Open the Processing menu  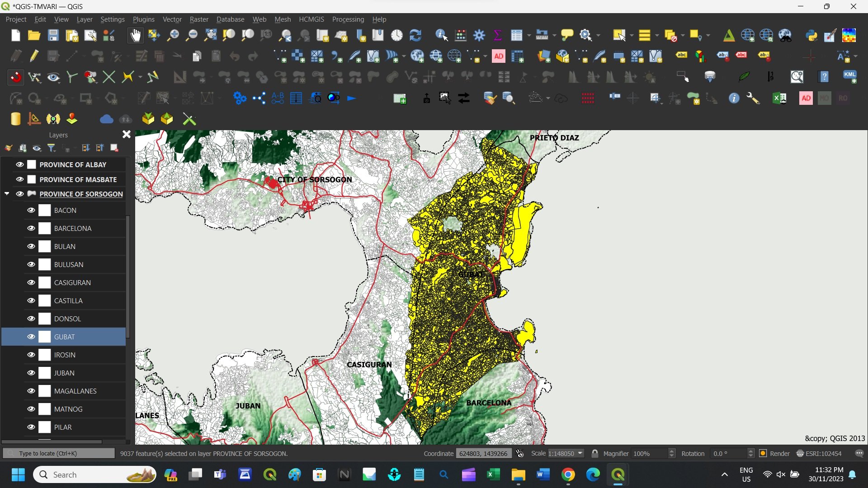(x=348, y=19)
